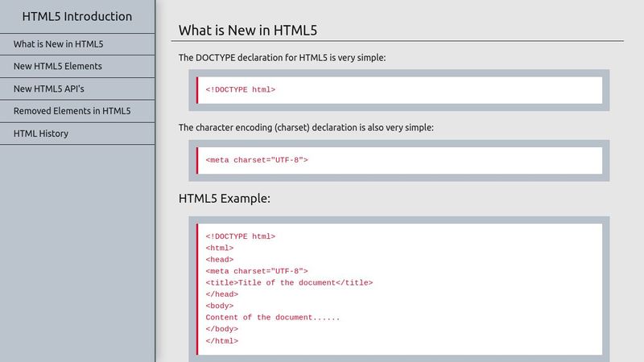Open the New HTML5 API's link

(x=77, y=88)
